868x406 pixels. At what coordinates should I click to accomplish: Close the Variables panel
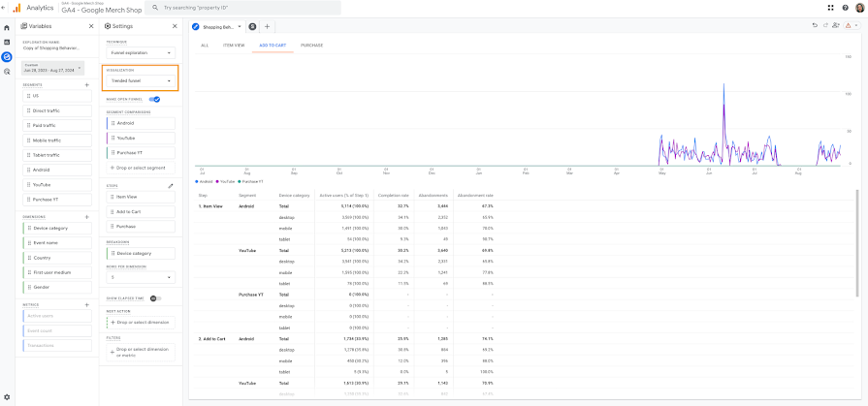click(x=91, y=26)
